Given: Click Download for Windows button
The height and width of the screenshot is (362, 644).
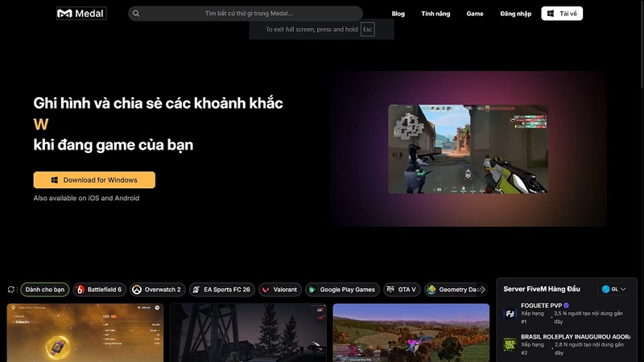Looking at the screenshot, I should pyautogui.click(x=94, y=179).
